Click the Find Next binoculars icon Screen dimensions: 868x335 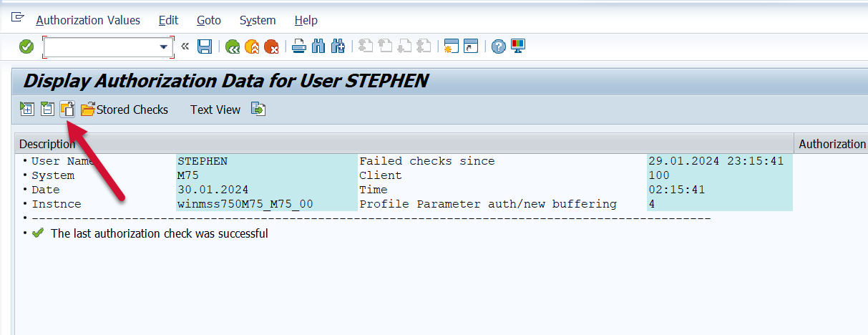click(338, 47)
